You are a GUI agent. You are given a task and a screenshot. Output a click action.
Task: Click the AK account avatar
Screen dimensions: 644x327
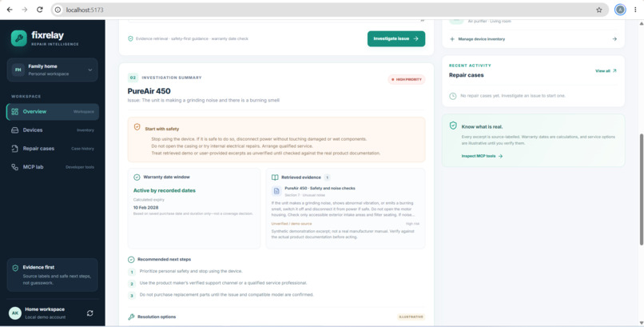(15, 313)
